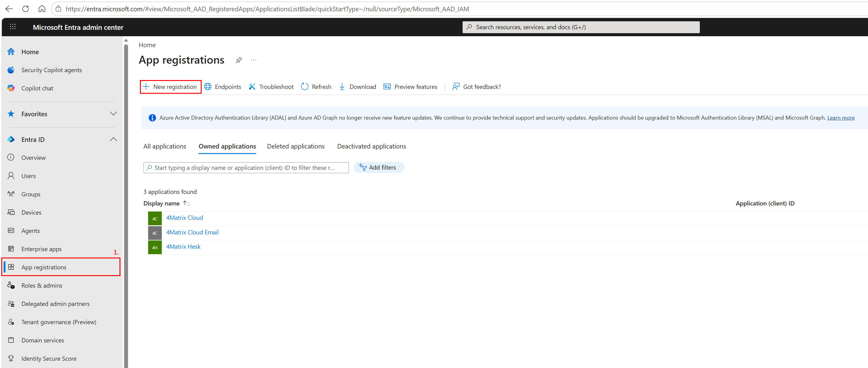Open the More options ellipsis menu

[x=254, y=60]
